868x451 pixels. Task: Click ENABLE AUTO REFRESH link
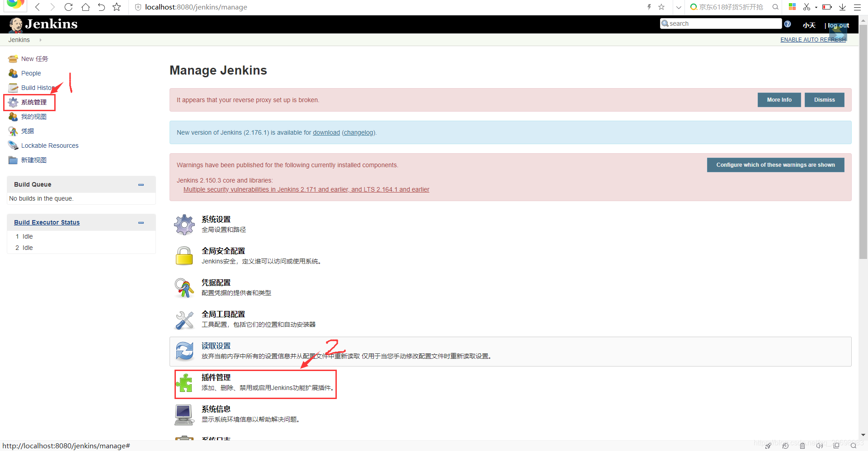[x=813, y=40]
